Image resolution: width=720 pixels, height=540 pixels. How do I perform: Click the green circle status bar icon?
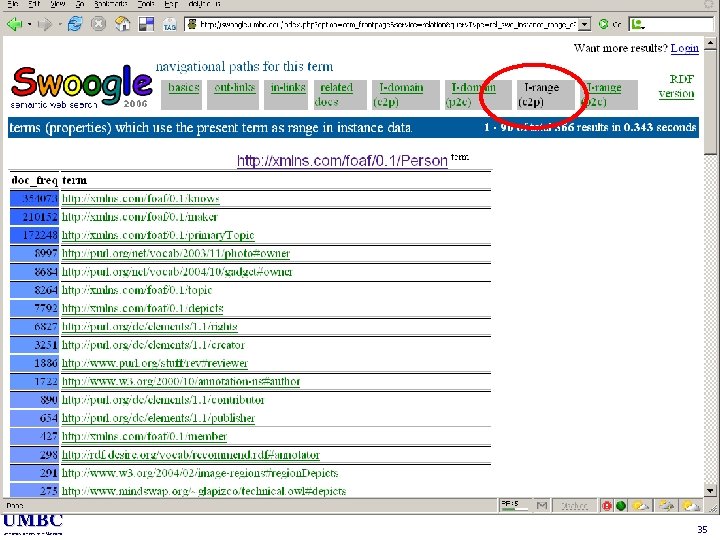point(621,506)
